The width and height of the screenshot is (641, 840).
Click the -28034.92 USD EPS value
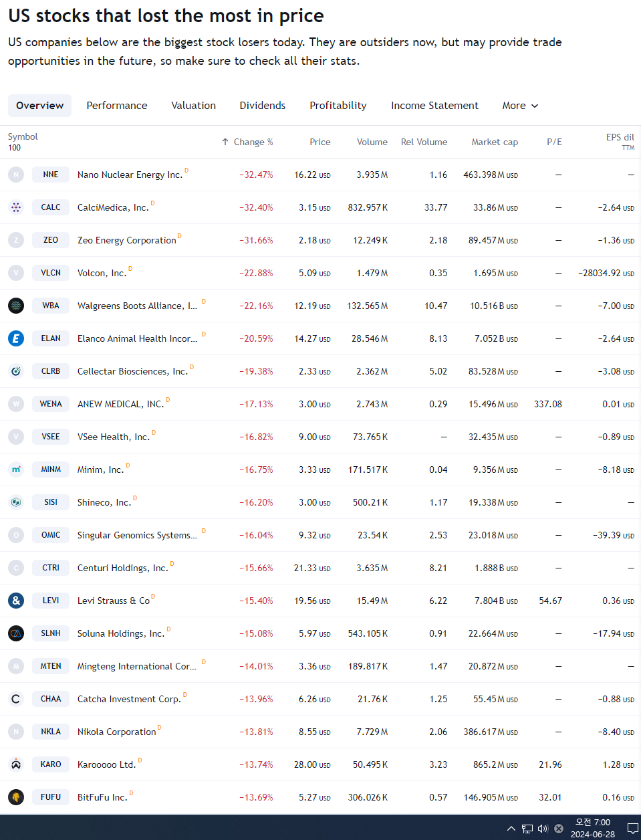pyautogui.click(x=606, y=273)
